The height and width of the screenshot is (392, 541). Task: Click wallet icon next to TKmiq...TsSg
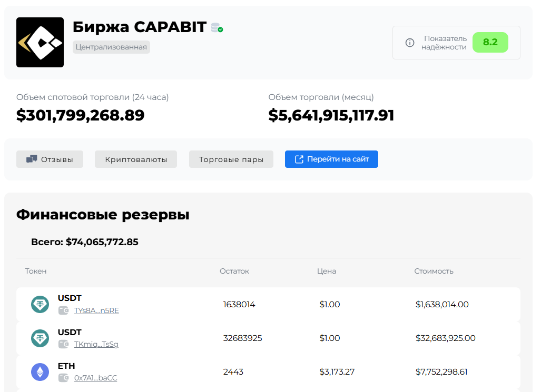click(64, 344)
